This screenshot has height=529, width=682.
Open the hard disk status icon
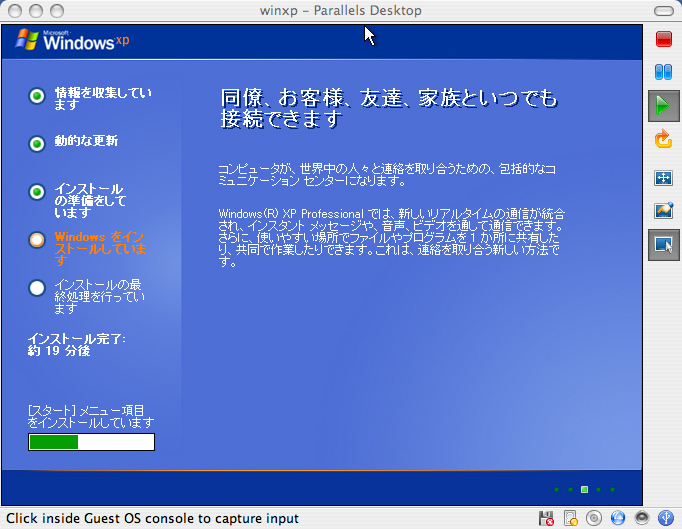(x=570, y=518)
